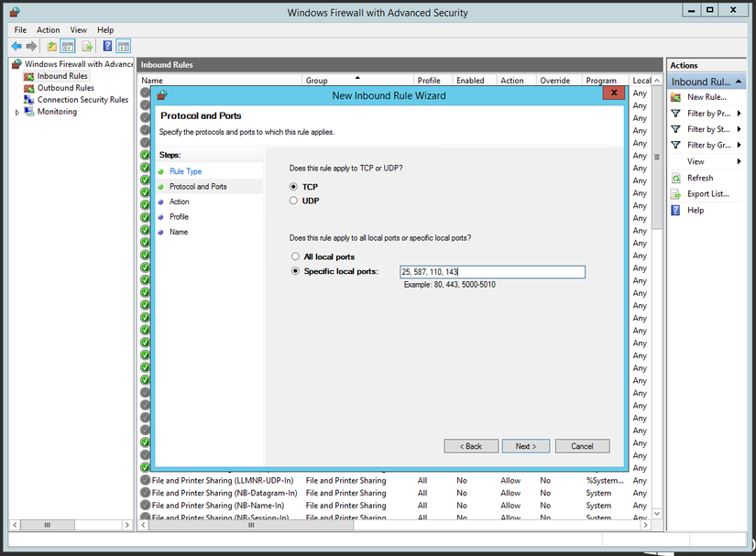Sort rules by the Override column header
The width and height of the screenshot is (756, 556).
[x=559, y=81]
